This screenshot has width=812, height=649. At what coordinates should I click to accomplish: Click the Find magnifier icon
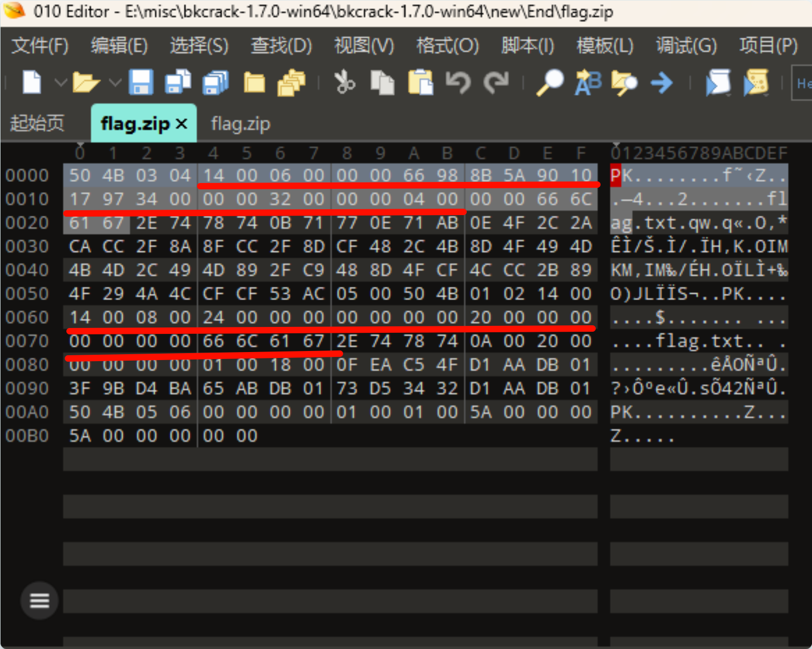[550, 82]
